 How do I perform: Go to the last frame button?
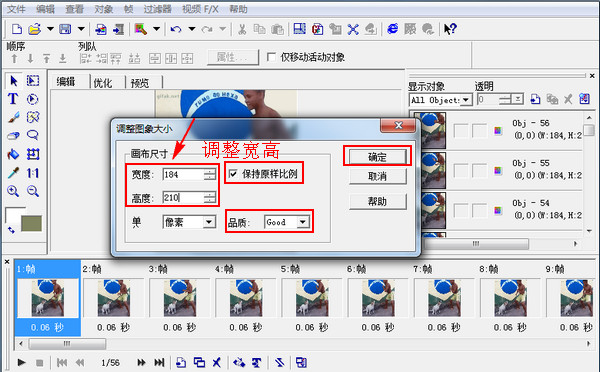click(159, 362)
